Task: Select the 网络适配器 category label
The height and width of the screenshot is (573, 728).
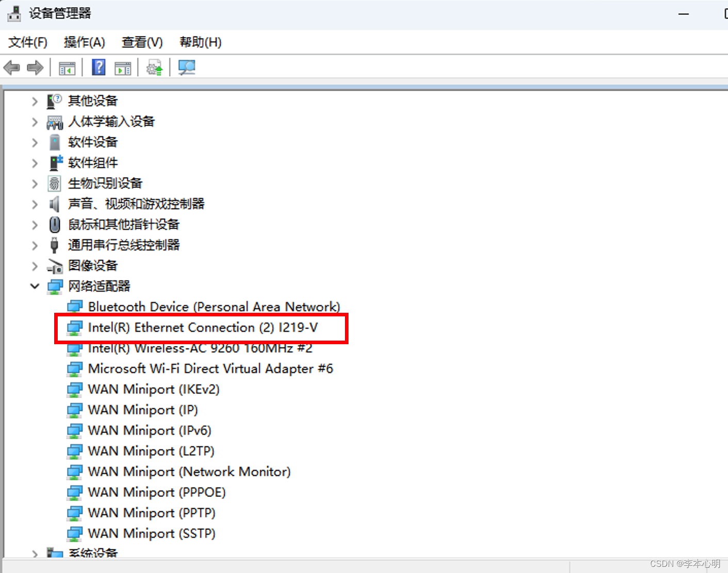Action: [99, 286]
